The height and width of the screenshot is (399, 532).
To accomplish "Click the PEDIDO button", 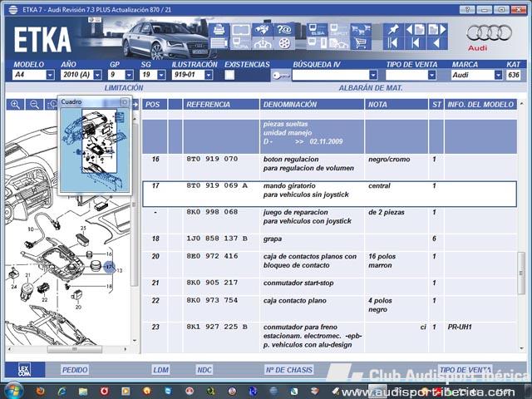I will [75, 370].
